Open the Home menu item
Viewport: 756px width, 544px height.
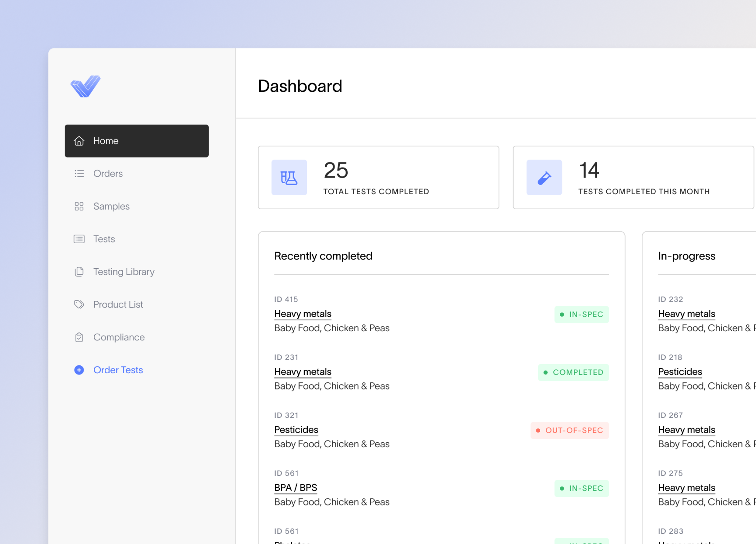(136, 141)
